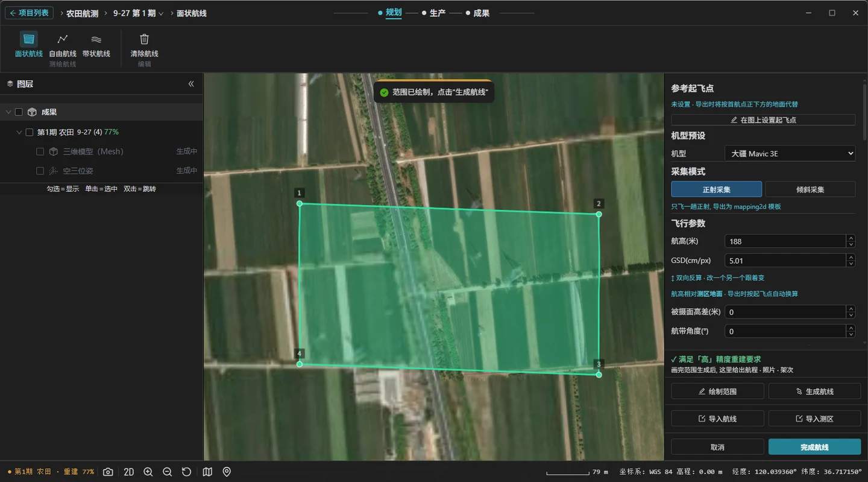Zoom out with the magnifier minus icon
This screenshot has height=482, width=868.
click(x=168, y=472)
